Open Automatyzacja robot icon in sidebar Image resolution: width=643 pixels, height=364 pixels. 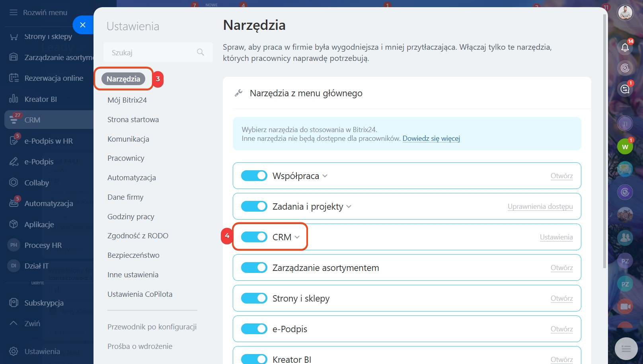14,203
